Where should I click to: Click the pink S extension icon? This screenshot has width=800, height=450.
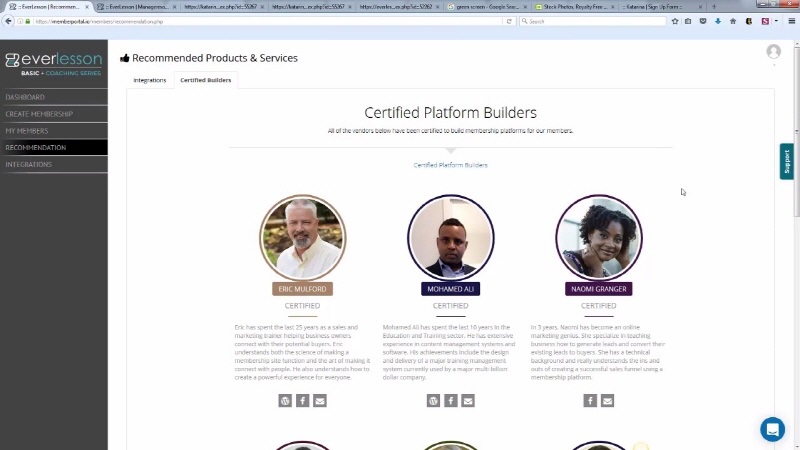tap(765, 21)
